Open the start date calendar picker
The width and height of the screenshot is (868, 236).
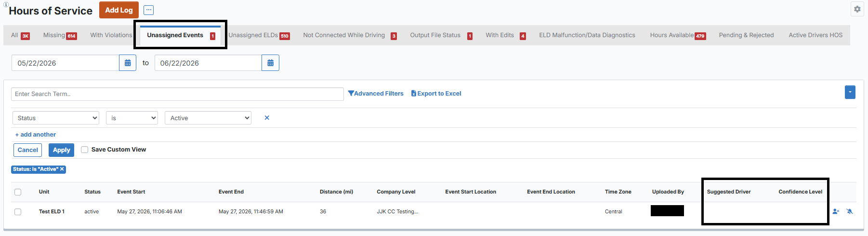click(x=128, y=63)
